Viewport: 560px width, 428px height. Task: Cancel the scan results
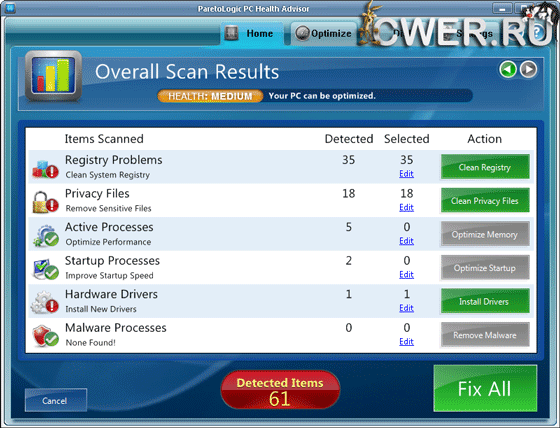click(x=56, y=400)
